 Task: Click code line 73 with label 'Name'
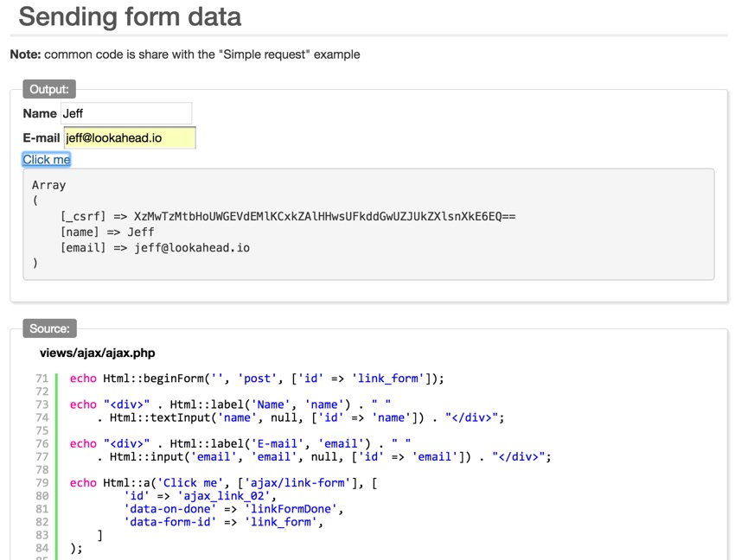pos(230,404)
